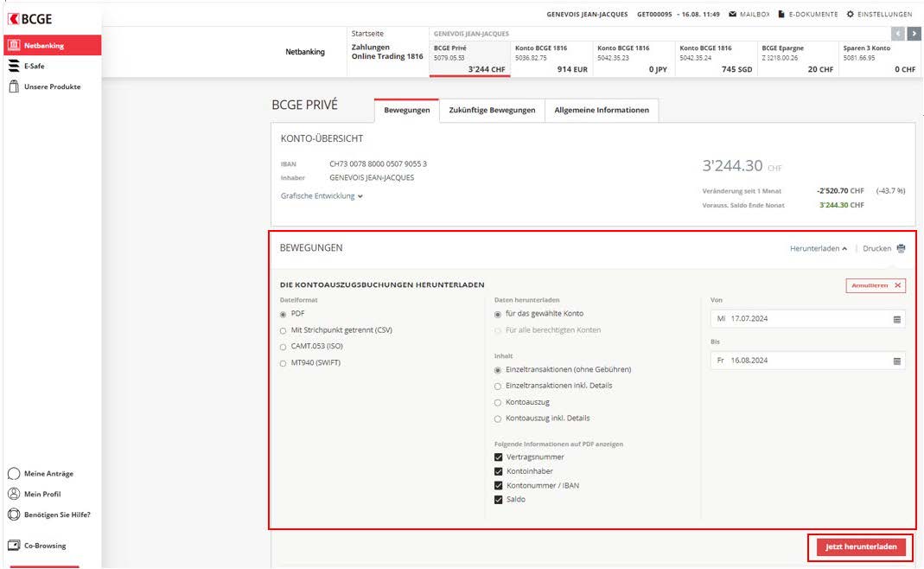Select CAMT.053 (ISO) format
The height and width of the screenshot is (569, 924).
pyautogui.click(x=284, y=347)
